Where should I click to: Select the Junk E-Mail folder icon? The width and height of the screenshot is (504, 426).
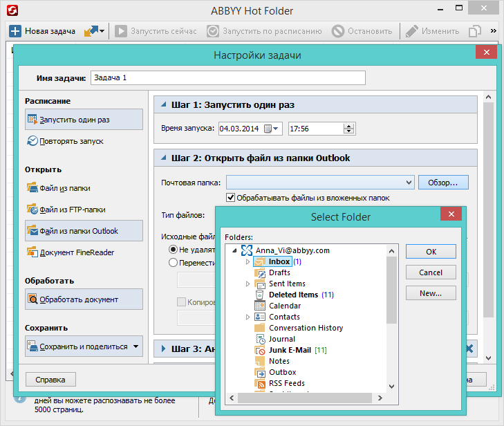(260, 350)
